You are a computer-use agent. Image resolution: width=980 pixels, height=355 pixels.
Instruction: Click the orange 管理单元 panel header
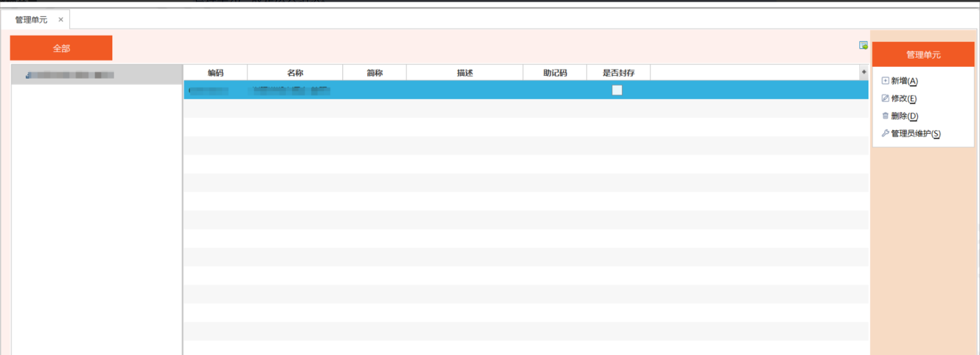(x=923, y=54)
